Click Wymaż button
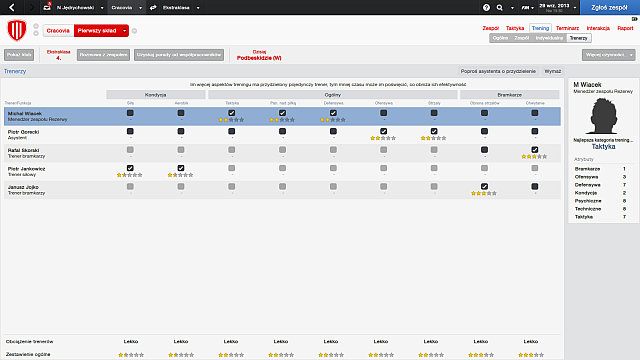The image size is (640, 360). click(x=553, y=71)
